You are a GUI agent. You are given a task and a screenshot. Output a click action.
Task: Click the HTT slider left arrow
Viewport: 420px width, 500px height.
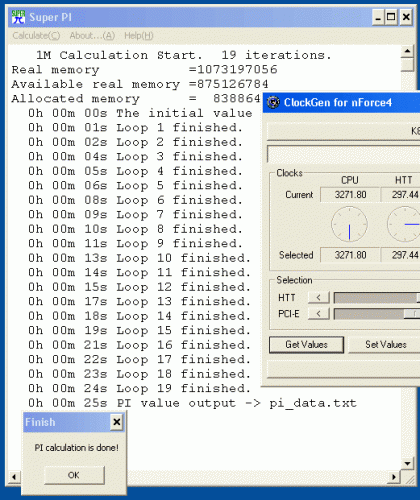click(x=319, y=297)
